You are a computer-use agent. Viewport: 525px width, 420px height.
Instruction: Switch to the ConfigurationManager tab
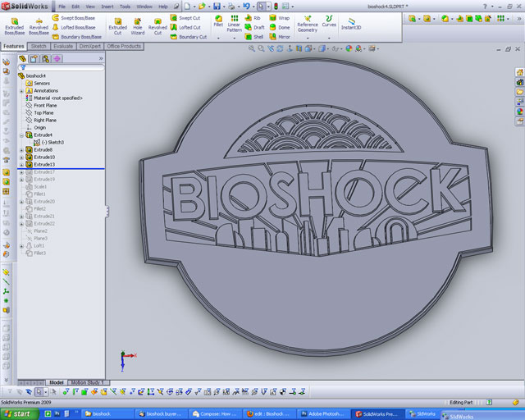pyautogui.click(x=45, y=59)
